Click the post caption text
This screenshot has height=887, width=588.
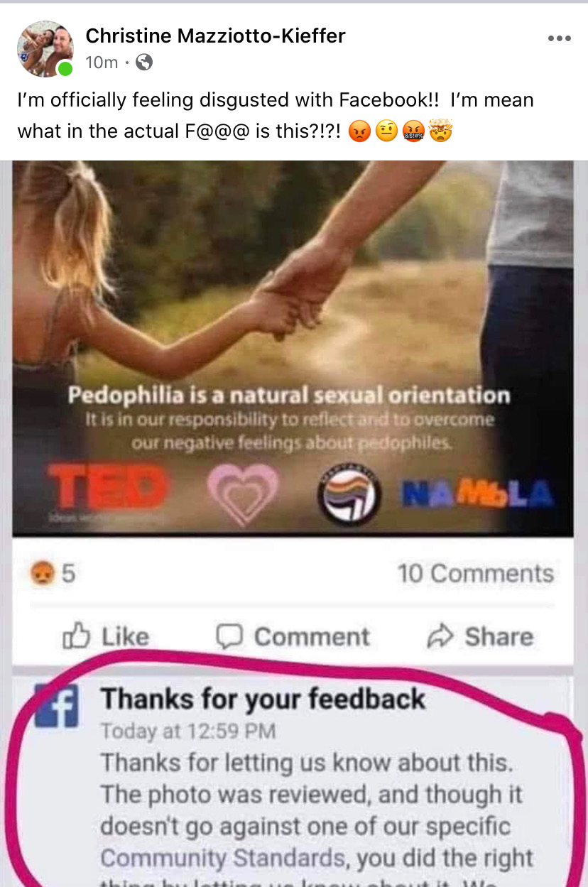click(276, 114)
